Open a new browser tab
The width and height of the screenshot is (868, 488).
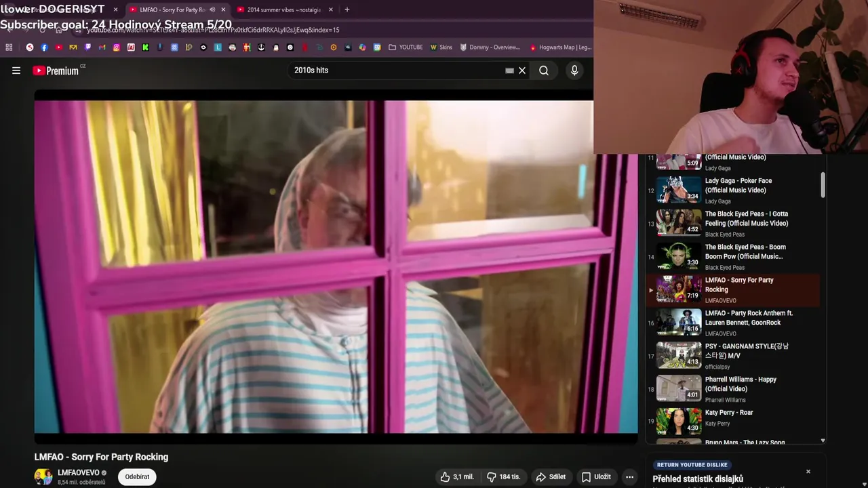click(347, 9)
